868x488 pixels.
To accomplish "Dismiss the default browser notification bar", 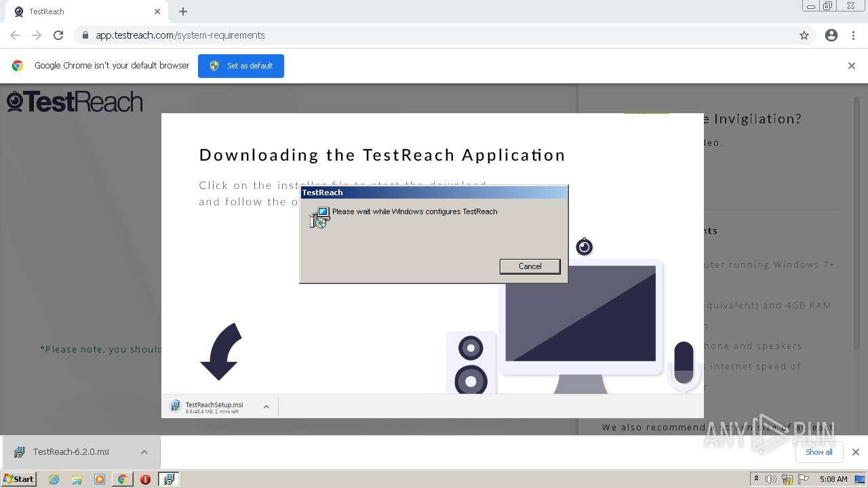I will point(851,66).
